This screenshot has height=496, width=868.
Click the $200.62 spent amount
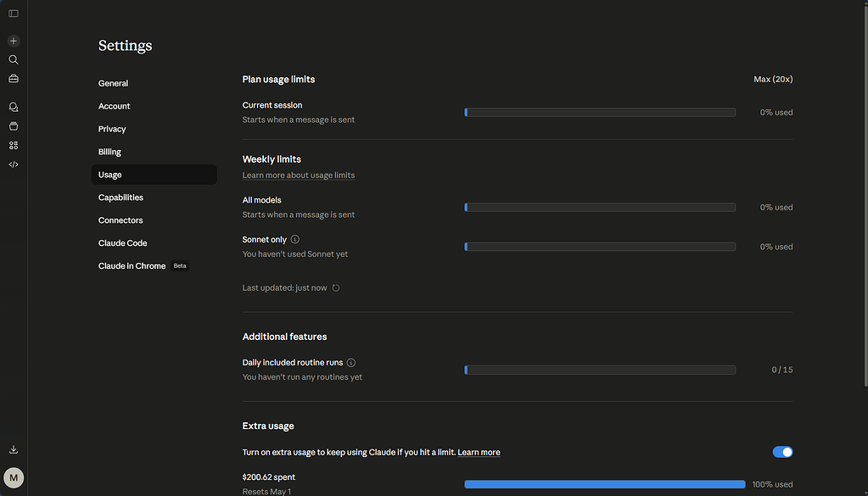(x=268, y=477)
